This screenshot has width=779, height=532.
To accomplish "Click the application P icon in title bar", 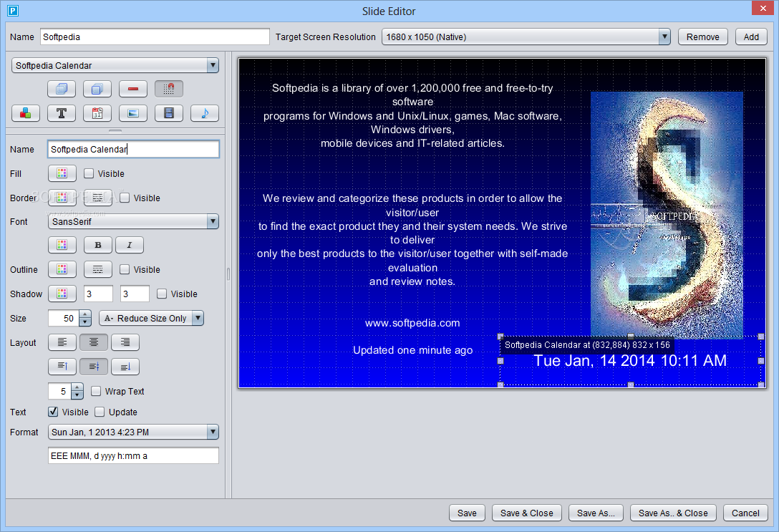I will (13, 11).
